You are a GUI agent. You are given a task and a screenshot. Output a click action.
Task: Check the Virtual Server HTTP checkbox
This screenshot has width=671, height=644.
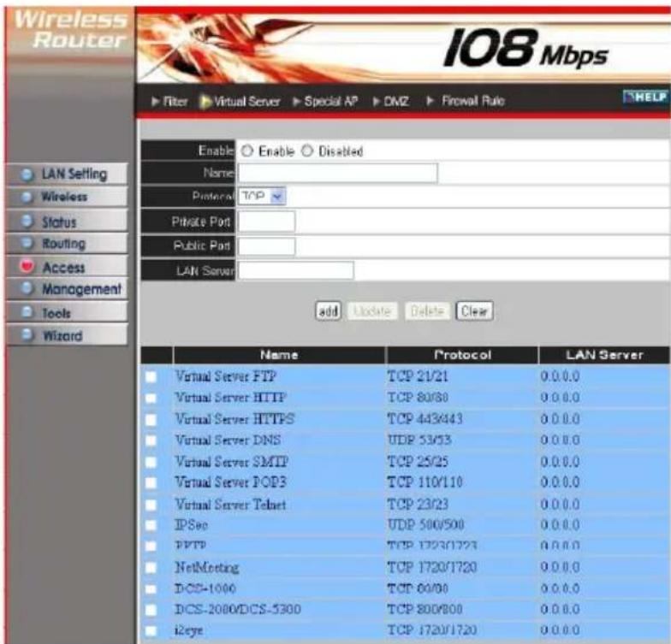[x=151, y=398]
